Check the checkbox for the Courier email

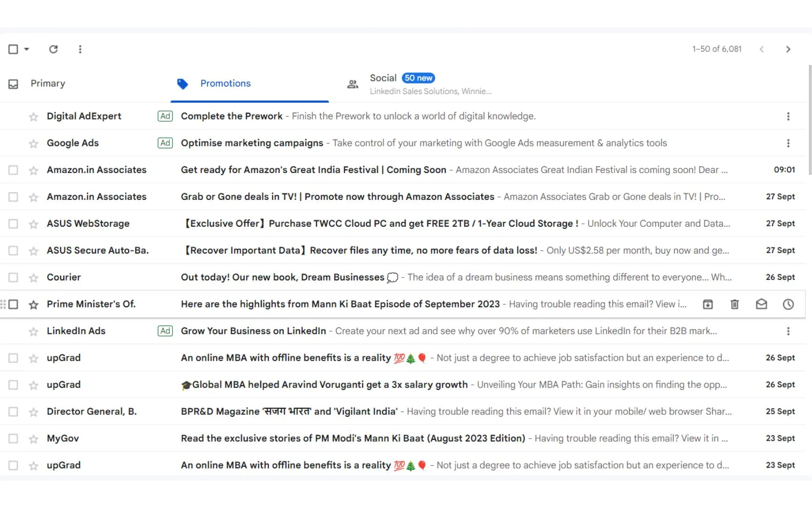coord(13,278)
